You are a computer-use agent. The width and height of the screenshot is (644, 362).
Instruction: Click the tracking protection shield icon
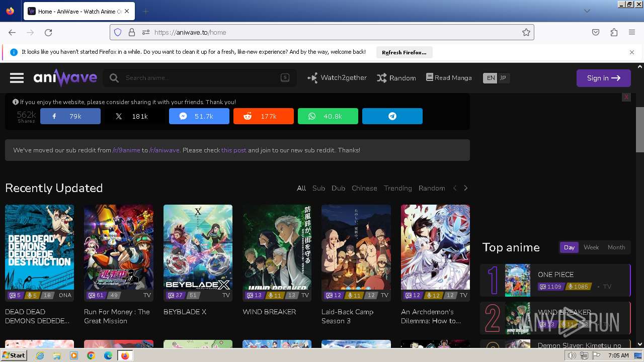118,32
